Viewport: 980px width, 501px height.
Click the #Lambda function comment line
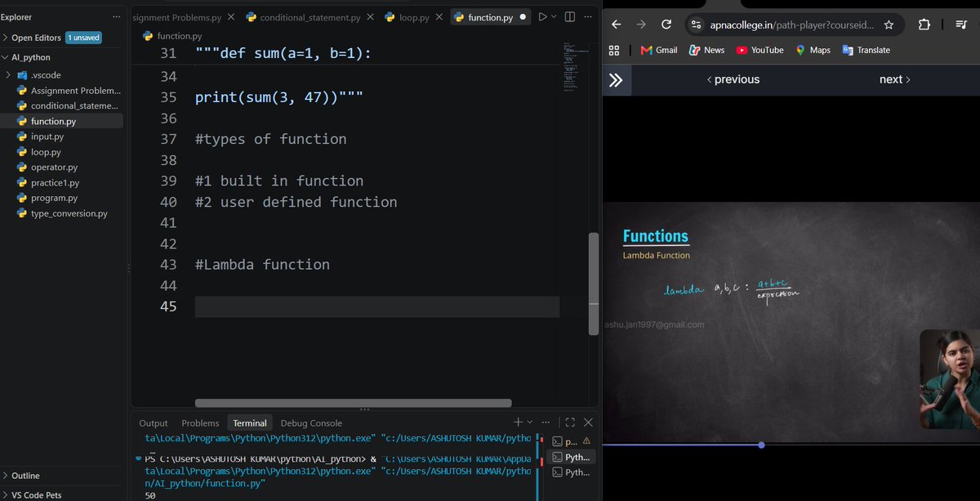[262, 265]
